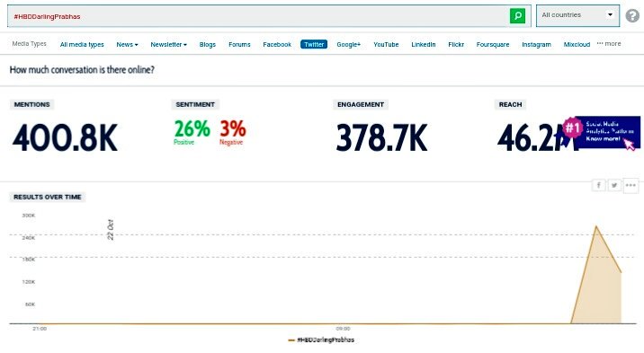Switch to Facebook media type
644x353 pixels.
click(x=277, y=44)
